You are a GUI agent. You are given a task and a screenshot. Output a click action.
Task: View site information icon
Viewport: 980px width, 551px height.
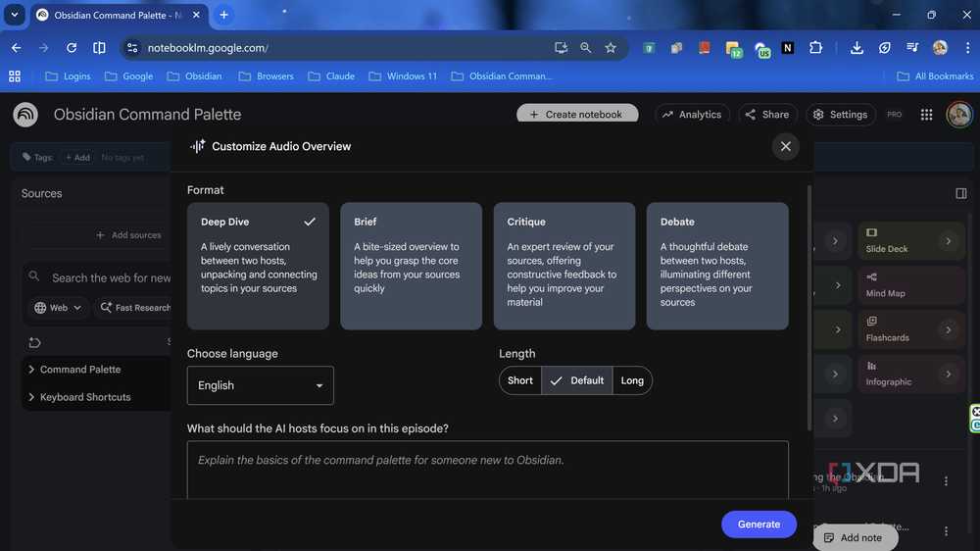tap(132, 47)
